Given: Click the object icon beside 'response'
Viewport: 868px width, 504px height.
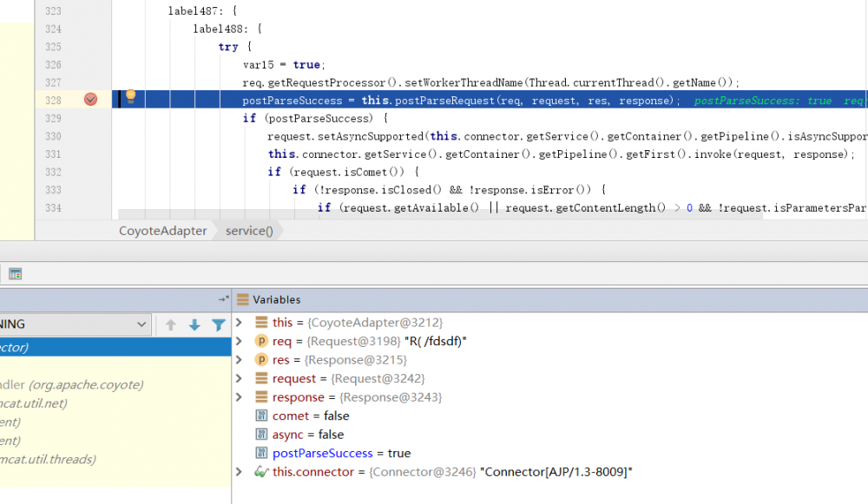Looking at the screenshot, I should tap(261, 396).
